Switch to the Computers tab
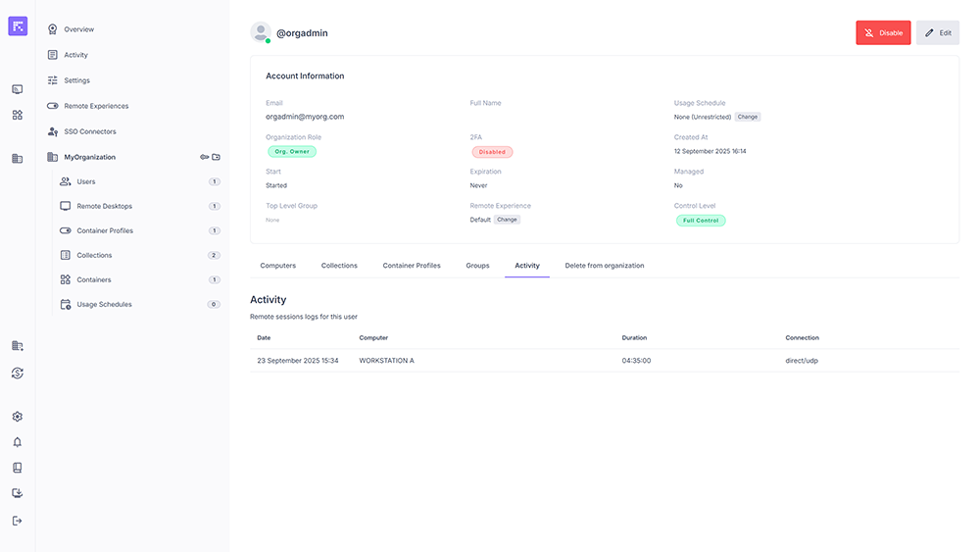Image resolution: width=980 pixels, height=552 pixels. pyautogui.click(x=277, y=266)
